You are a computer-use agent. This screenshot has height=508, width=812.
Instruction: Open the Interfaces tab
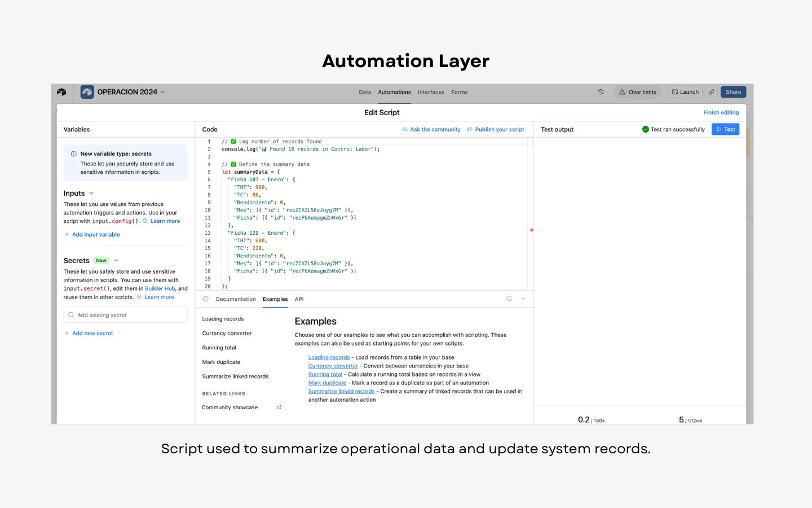click(431, 92)
